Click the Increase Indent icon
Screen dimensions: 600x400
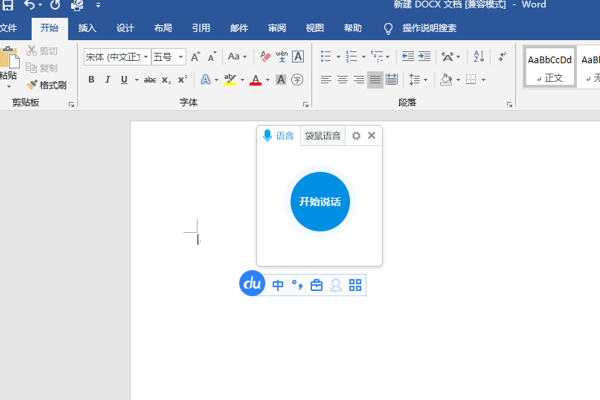pyautogui.click(x=424, y=57)
